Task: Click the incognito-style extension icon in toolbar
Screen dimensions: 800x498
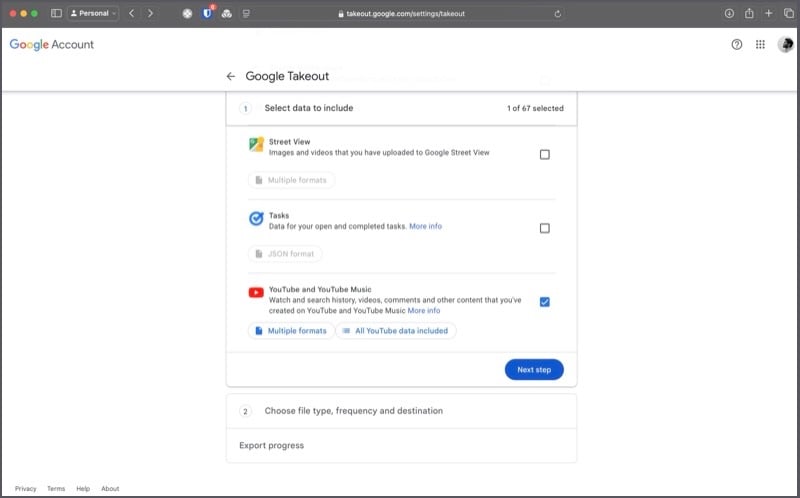Action: point(227,14)
